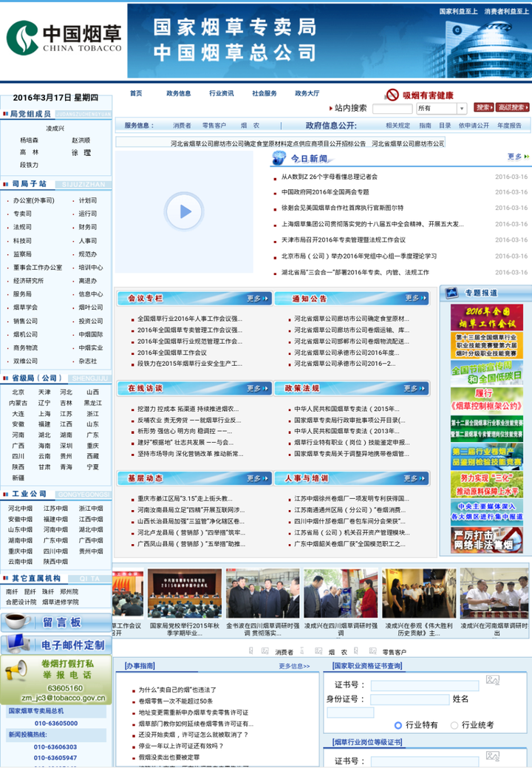
Task: Open the 留言板 coffee cup banner
Action: point(56,622)
